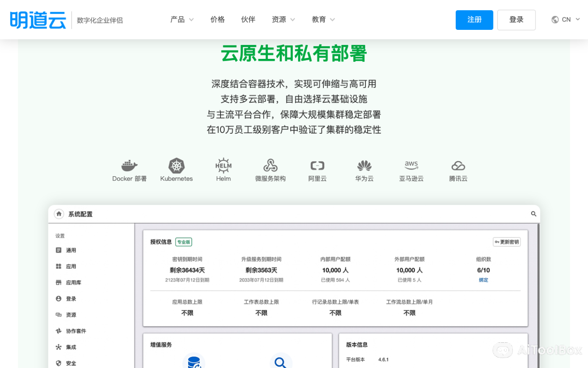This screenshot has width=588, height=368.
Task: Select the 腾讯云 cloud logo
Action: coord(458,166)
